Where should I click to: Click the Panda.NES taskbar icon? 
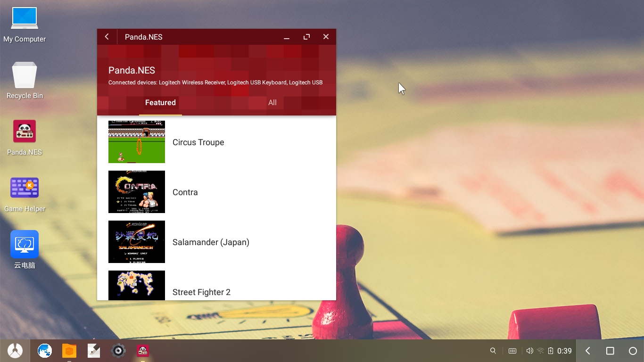[x=143, y=351]
